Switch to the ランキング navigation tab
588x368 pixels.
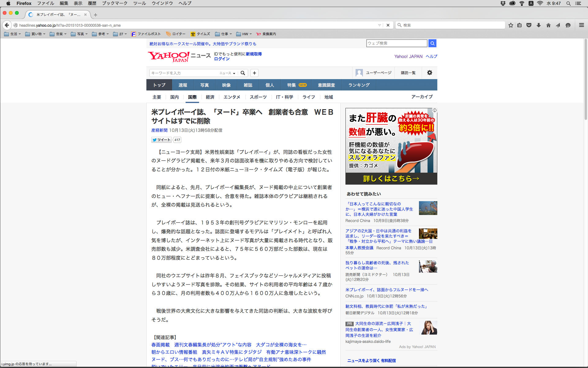(x=359, y=85)
